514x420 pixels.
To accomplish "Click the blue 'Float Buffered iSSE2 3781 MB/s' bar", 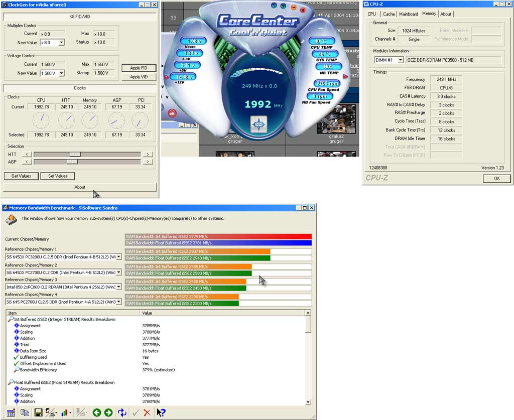I will [218, 243].
